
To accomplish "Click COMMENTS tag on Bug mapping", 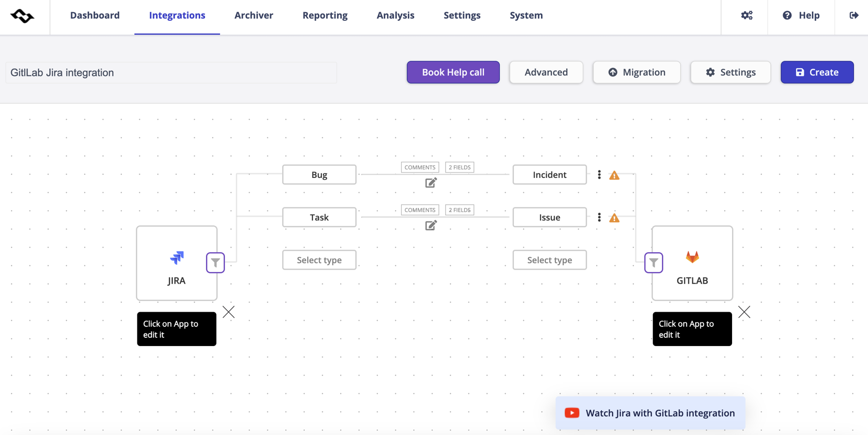I will tap(420, 167).
